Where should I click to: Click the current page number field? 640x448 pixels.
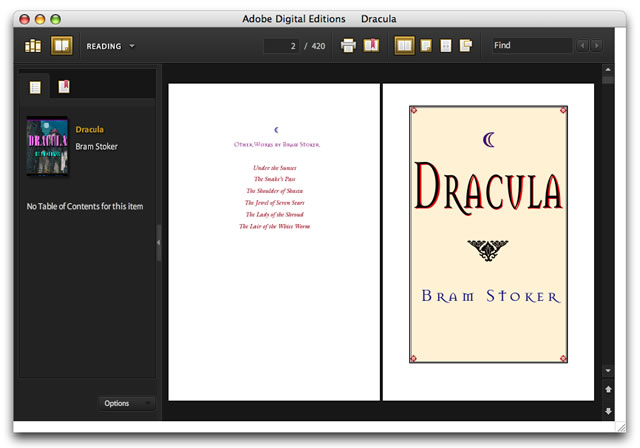[x=281, y=46]
